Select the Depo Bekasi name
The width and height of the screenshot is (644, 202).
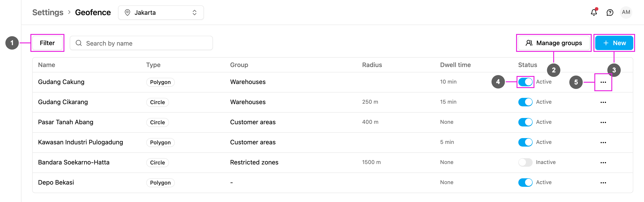pos(56,182)
